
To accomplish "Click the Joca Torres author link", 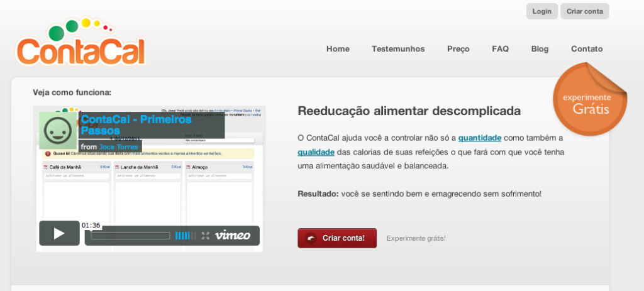I will point(118,146).
